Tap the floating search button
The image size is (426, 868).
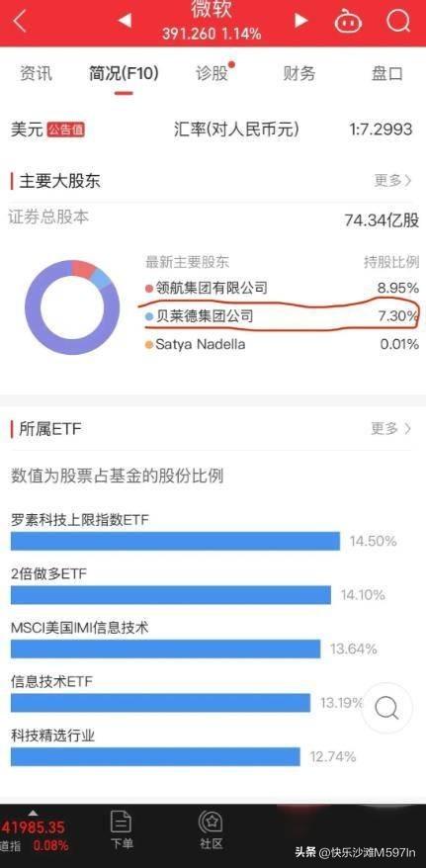tap(386, 708)
